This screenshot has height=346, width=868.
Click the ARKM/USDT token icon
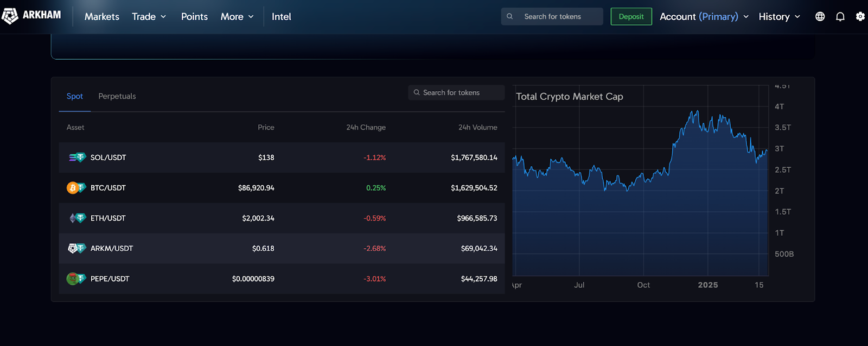point(73,248)
